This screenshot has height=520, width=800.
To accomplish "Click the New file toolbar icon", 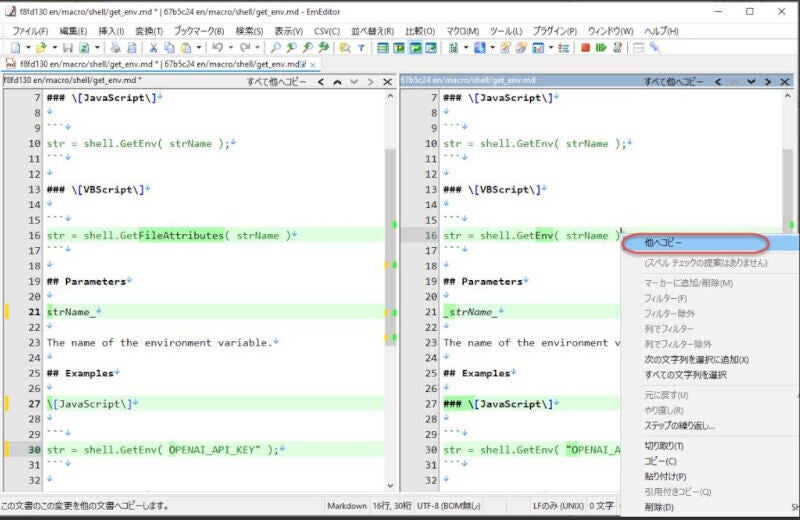I will click(15, 48).
